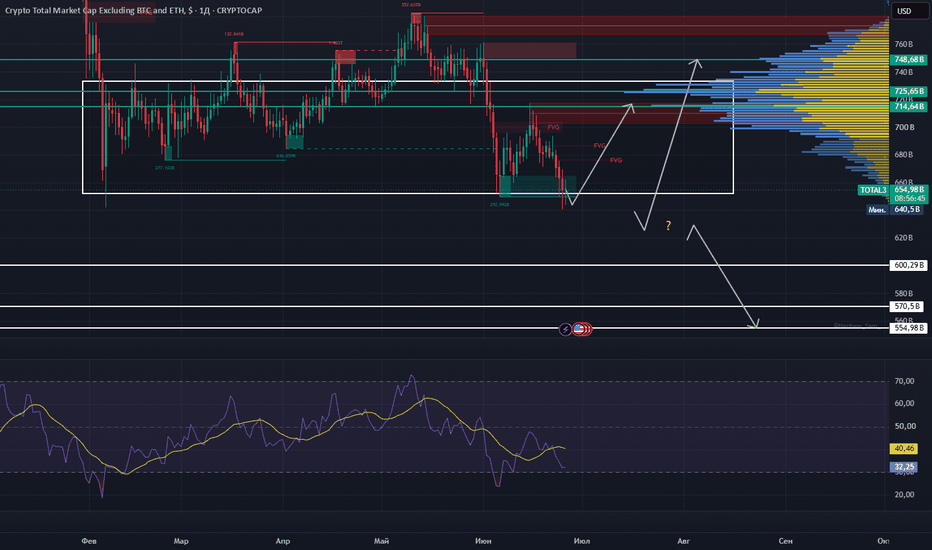Click the 'Мар' month on the time axis
The height and width of the screenshot is (550, 932).
[x=181, y=541]
